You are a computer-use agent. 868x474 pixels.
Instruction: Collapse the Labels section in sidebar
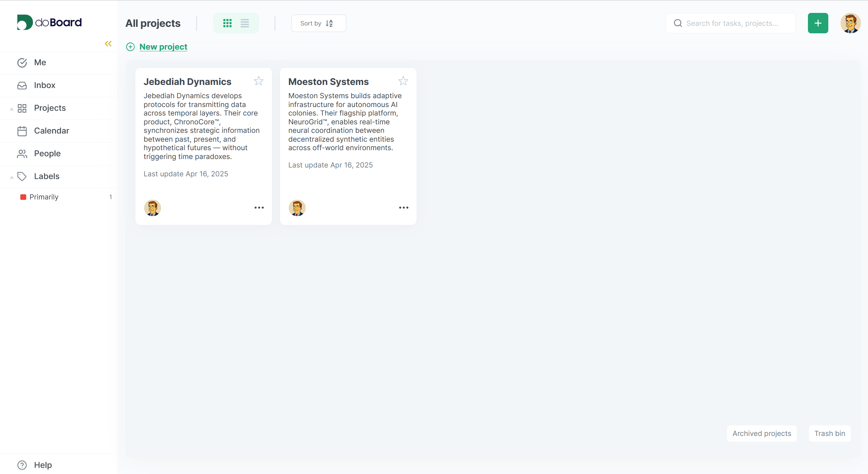pyautogui.click(x=11, y=177)
